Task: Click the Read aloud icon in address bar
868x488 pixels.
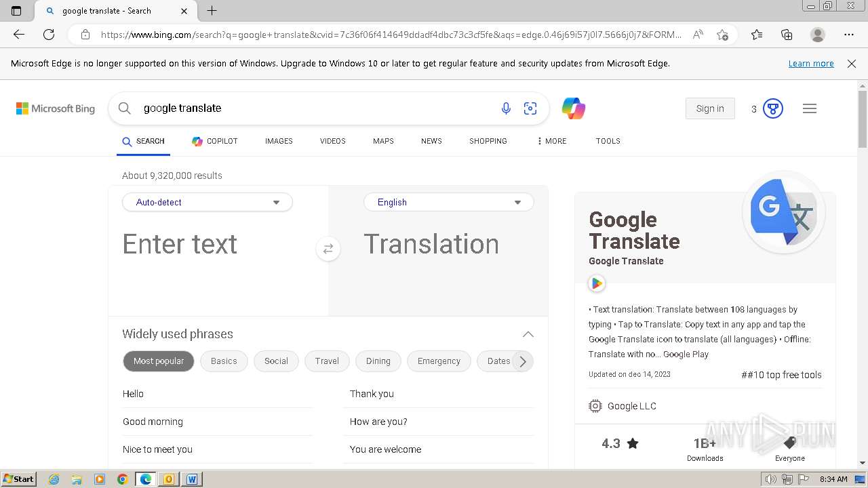Action: point(698,35)
